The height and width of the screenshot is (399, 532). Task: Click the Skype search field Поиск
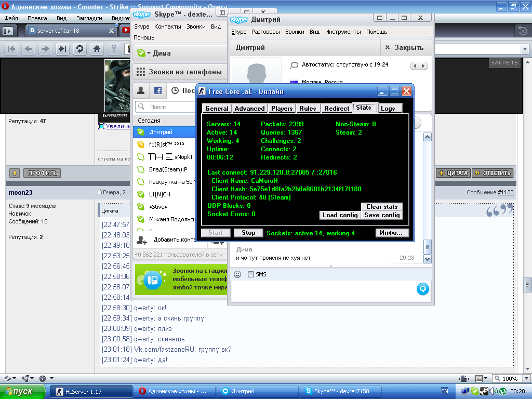coord(166,107)
